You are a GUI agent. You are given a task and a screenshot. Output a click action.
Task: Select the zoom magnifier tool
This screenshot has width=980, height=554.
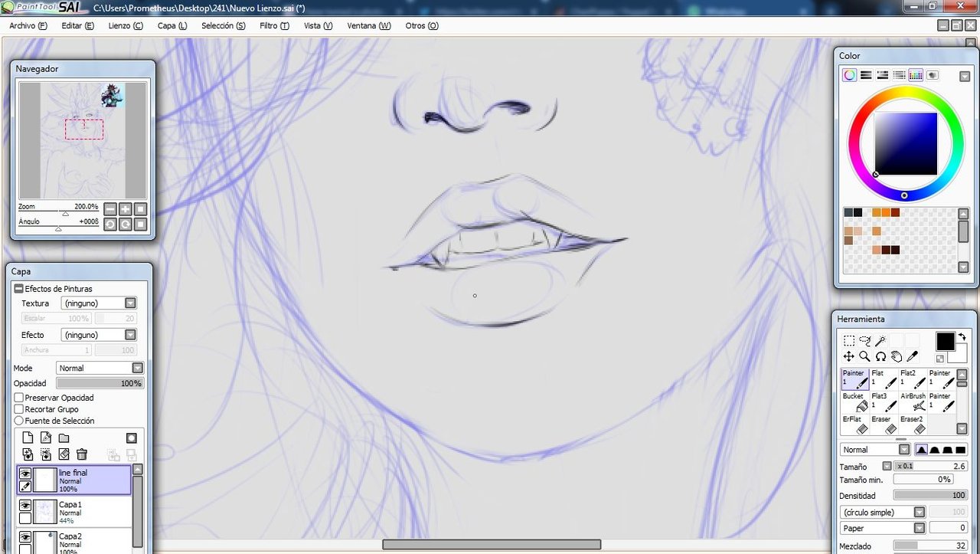pos(864,356)
